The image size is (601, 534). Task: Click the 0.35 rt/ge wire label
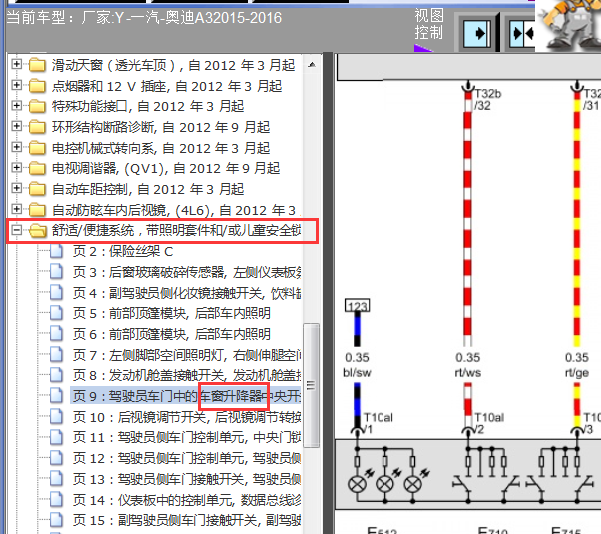(x=577, y=365)
